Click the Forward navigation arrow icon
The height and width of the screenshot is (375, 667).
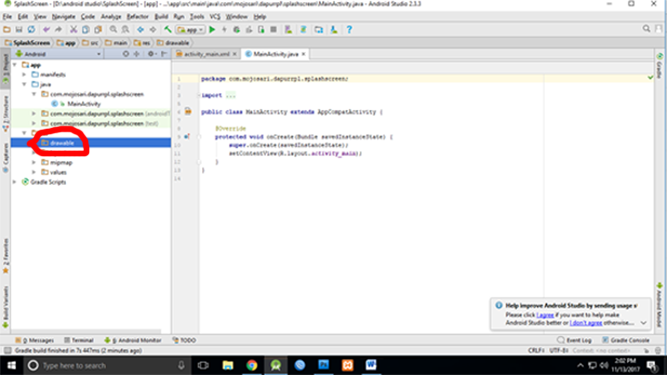coord(153,29)
